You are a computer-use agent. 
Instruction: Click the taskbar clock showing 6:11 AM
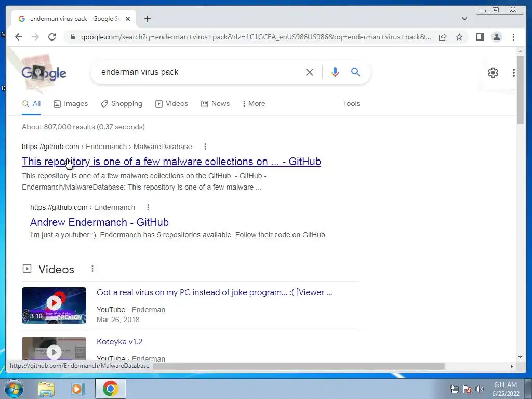(506, 389)
